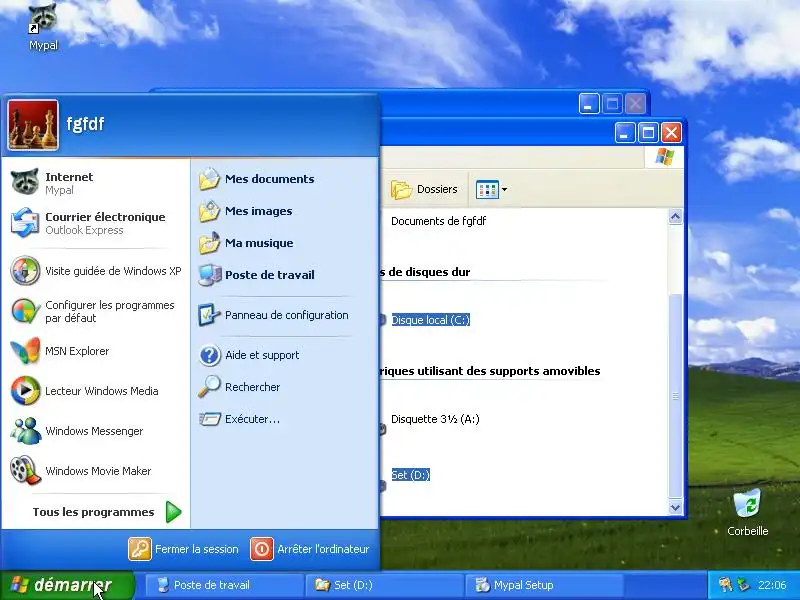Click the fgfdf user chess avatar

click(x=33, y=125)
